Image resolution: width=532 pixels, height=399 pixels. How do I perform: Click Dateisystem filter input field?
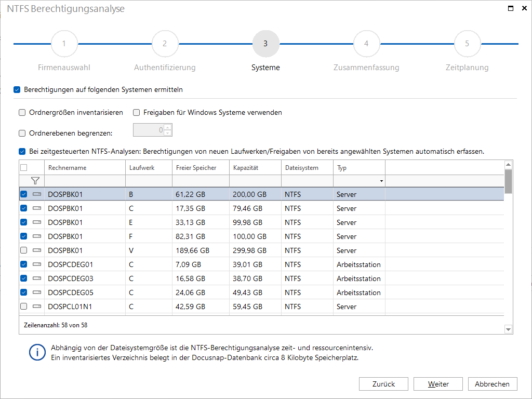[308, 181]
